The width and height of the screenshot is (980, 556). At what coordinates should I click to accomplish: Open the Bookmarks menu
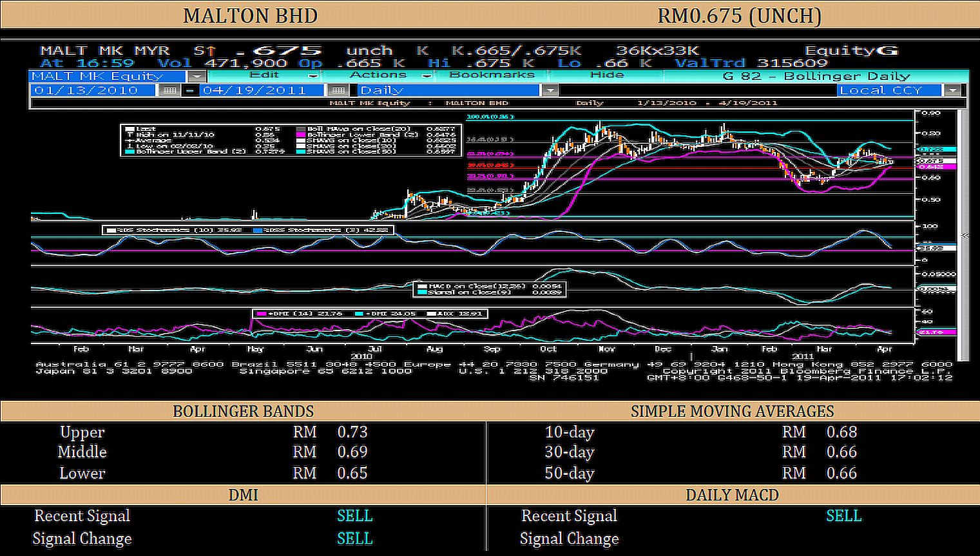[492, 75]
